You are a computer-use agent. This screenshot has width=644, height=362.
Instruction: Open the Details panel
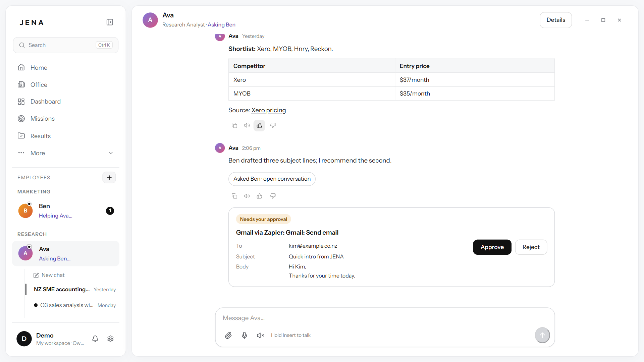pyautogui.click(x=555, y=20)
